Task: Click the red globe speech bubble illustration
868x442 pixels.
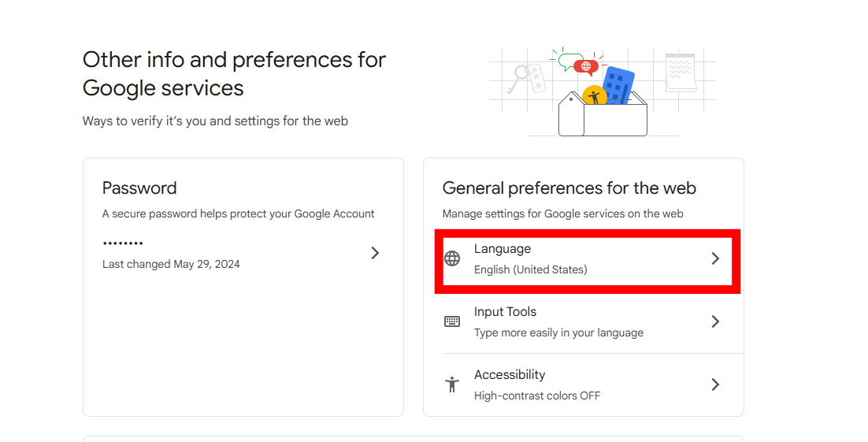Action: pyautogui.click(x=585, y=66)
